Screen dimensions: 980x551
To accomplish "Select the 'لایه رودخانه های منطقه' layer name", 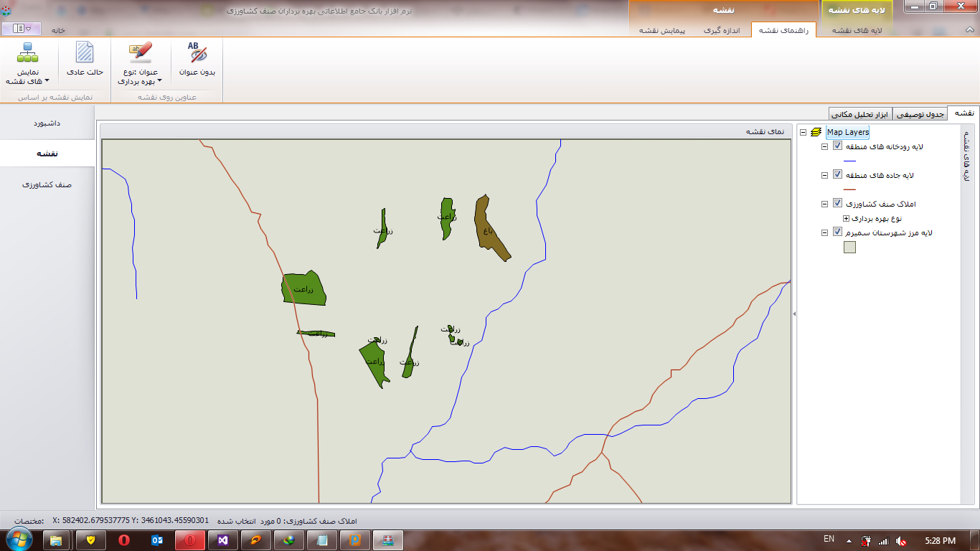I will click(x=885, y=146).
